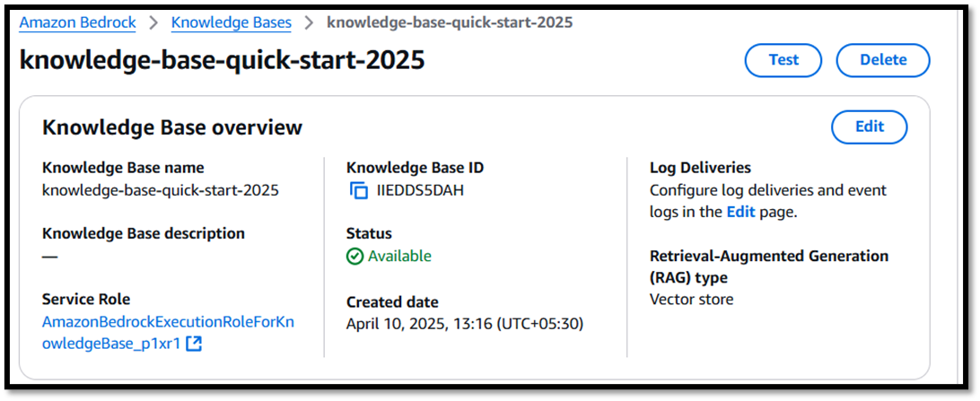This screenshot has width=980, height=401.
Task: Go to the Knowledge Bases breadcrumb link
Action: coord(232,23)
